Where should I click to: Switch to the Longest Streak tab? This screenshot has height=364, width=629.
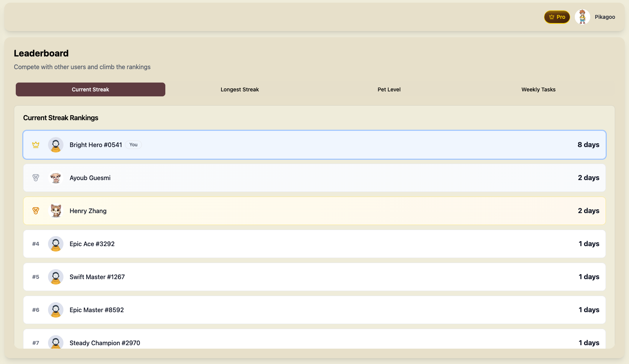click(x=240, y=89)
